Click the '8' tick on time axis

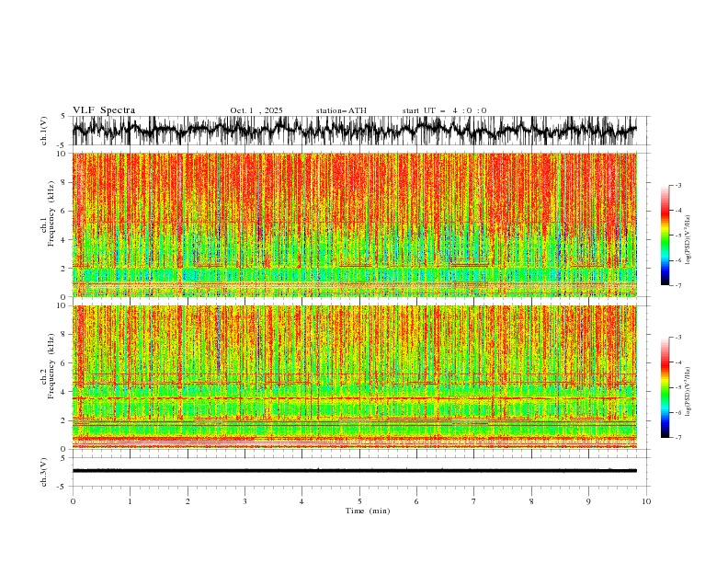pos(531,501)
